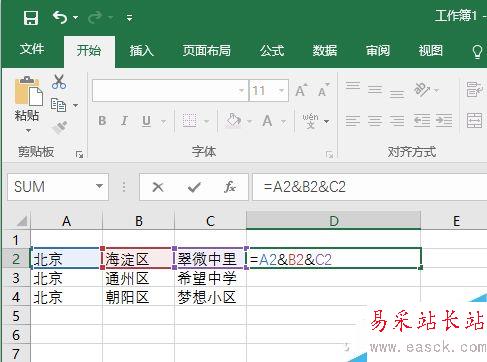Viewport: 487px width, 362px height.
Task: Click the Increase Font Size icon
Action: [301, 90]
